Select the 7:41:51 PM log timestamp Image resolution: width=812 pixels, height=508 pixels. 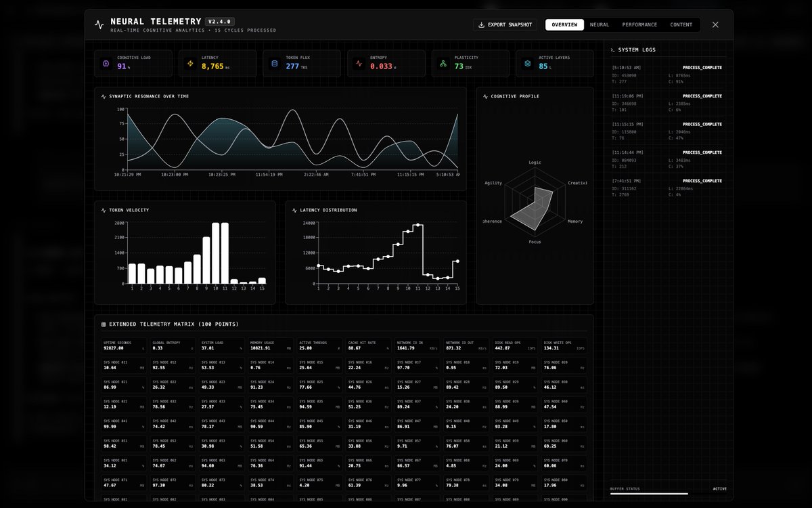627,181
